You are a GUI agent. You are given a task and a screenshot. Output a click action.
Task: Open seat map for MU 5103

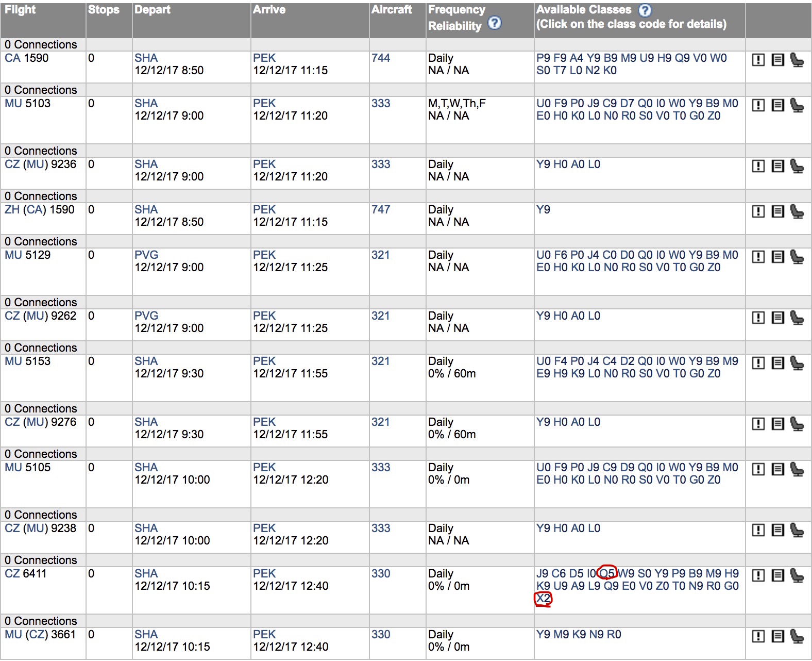(x=797, y=105)
